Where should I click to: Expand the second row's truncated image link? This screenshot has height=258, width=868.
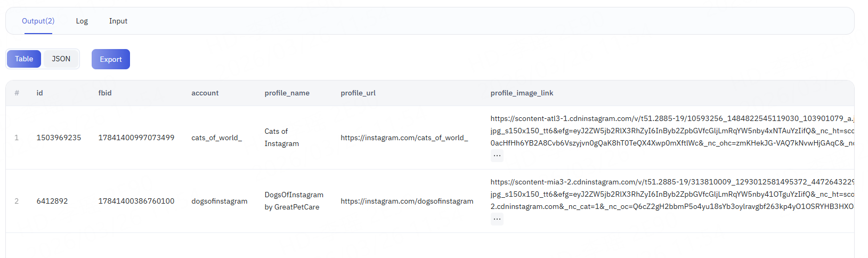[x=497, y=219]
